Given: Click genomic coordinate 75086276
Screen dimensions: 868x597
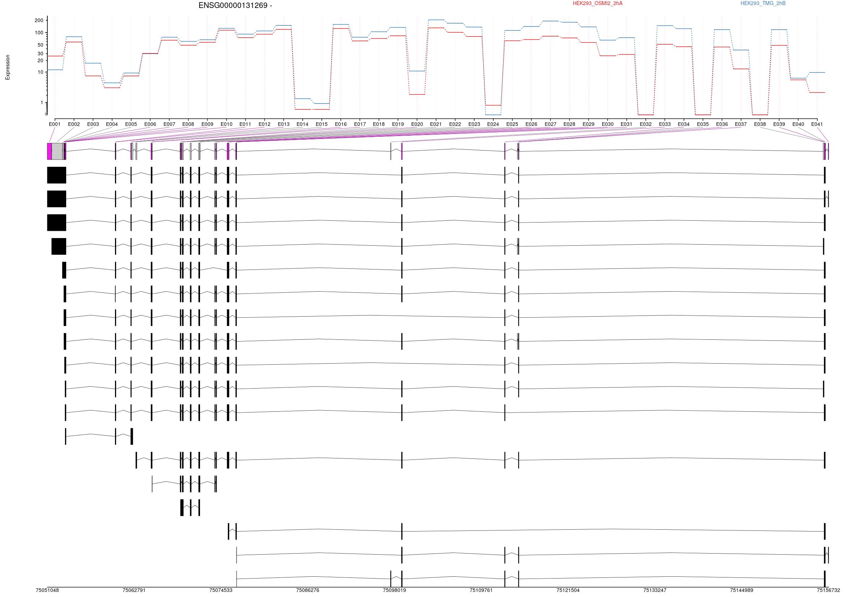Looking at the screenshot, I should [308, 590].
